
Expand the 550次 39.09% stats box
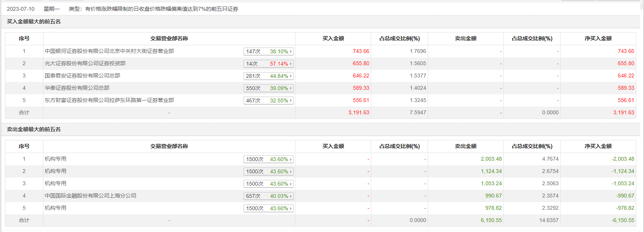tap(268, 88)
